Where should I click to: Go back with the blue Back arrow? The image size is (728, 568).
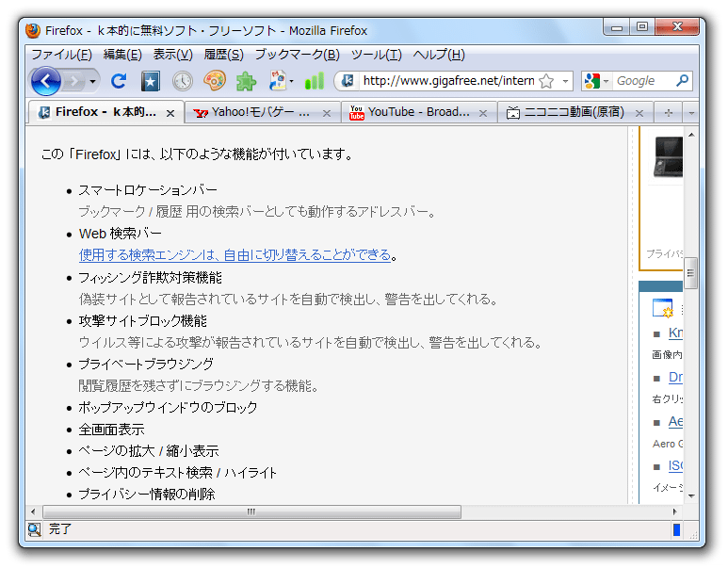click(x=45, y=81)
